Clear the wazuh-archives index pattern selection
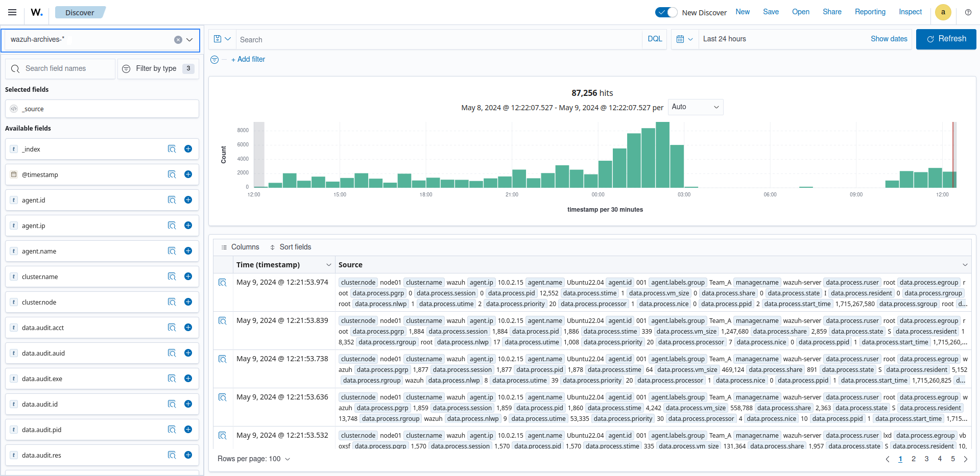 178,40
